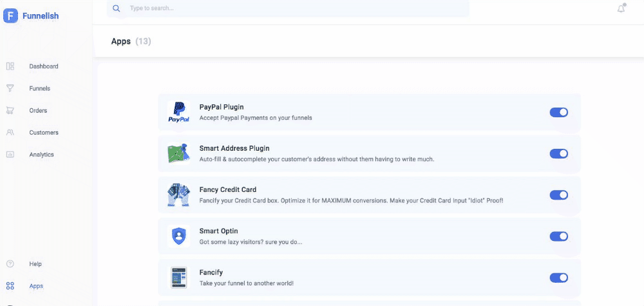Image resolution: width=644 pixels, height=306 pixels.
Task: Open the Orders page
Action: tap(38, 110)
